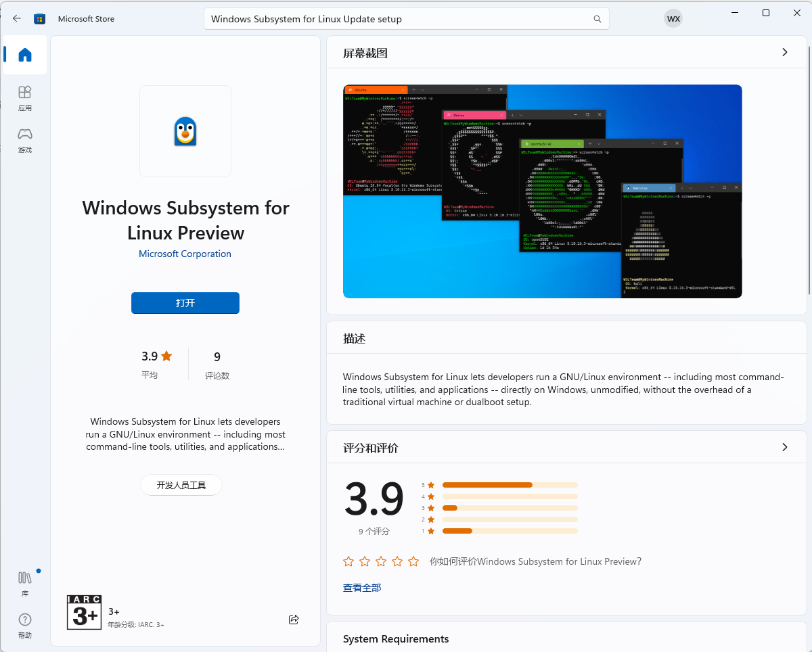Click the WSL penguin app logo
This screenshot has height=652, width=812.
(x=185, y=131)
